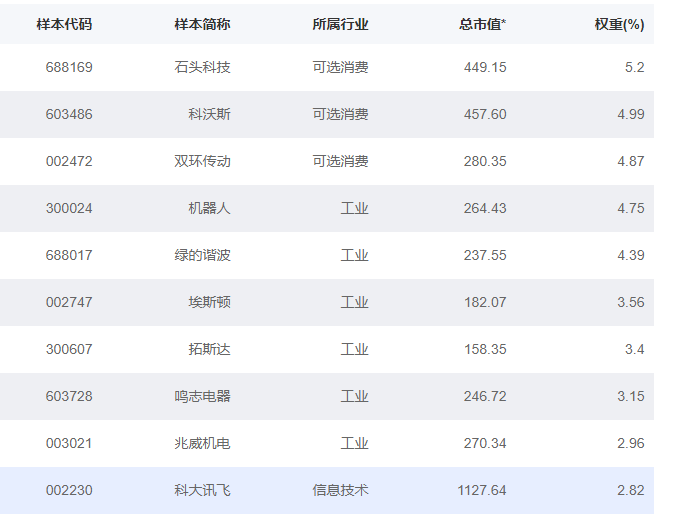673x522 pixels.
Task: Select stock code 300024
Action: pos(69,208)
